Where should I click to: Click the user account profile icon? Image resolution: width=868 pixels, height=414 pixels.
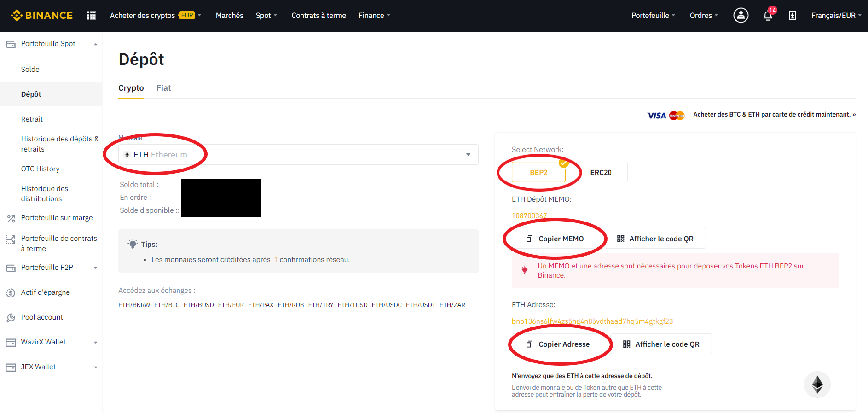coord(741,16)
